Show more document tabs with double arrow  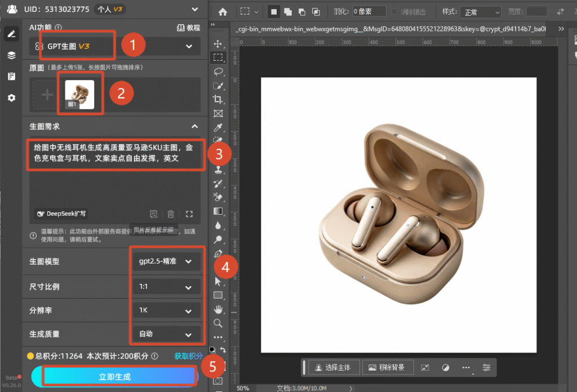tap(561, 29)
